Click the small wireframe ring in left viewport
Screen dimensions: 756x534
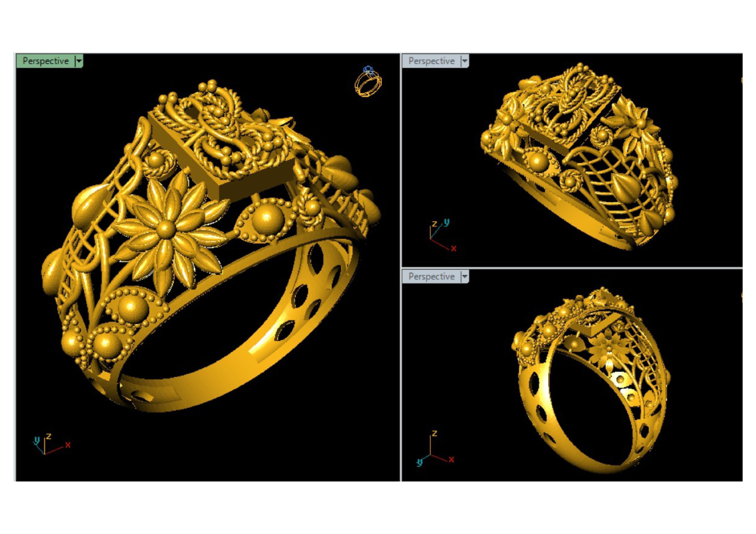click(x=368, y=82)
